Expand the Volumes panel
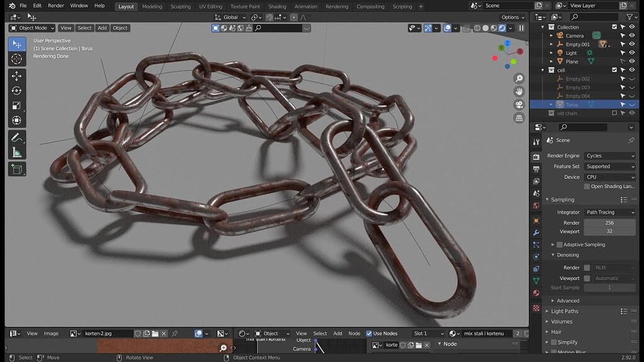 coord(562,321)
